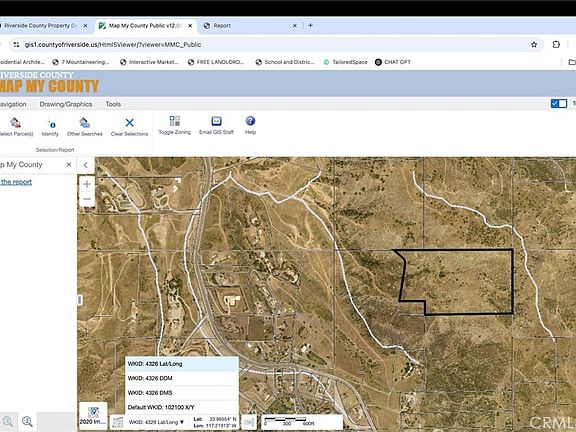The image size is (576, 432).
Task: Bookmark this page with the star icon
Action: [534, 44]
